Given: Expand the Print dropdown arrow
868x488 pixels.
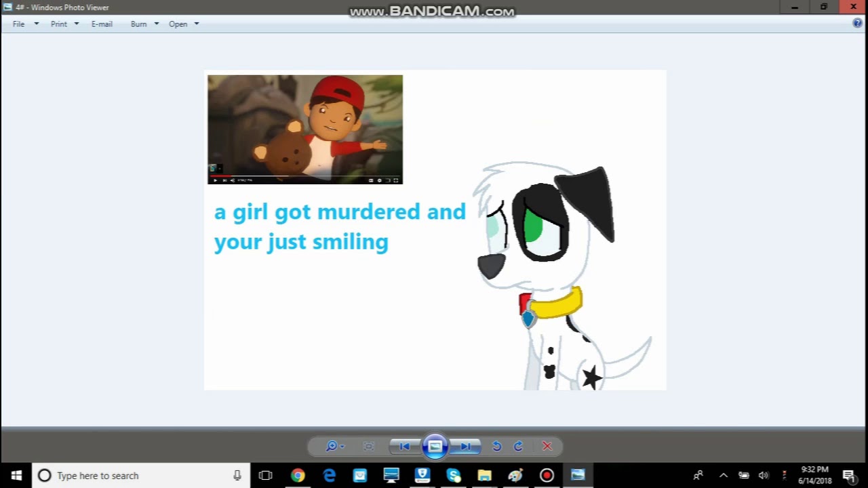Looking at the screenshot, I should tap(77, 24).
